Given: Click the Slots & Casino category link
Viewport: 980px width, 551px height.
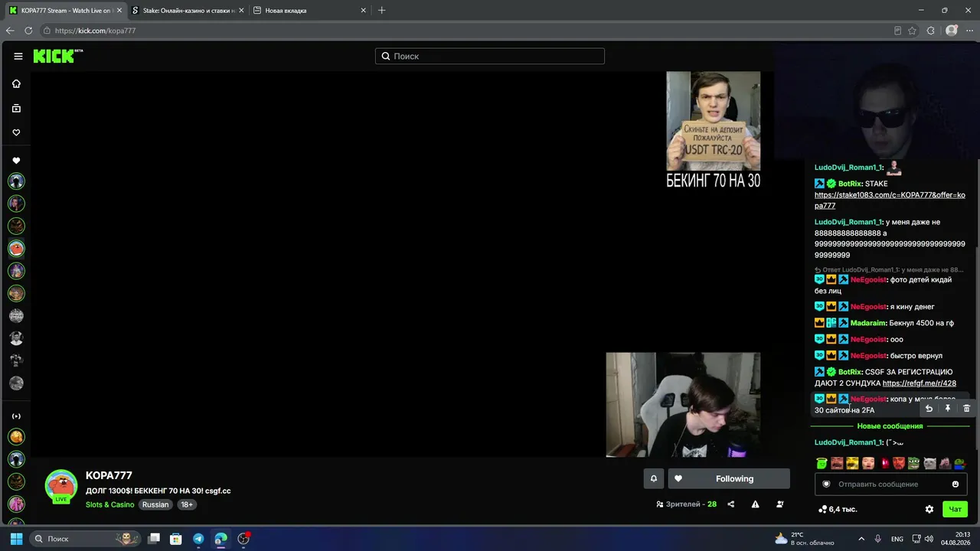Looking at the screenshot, I should click(110, 504).
